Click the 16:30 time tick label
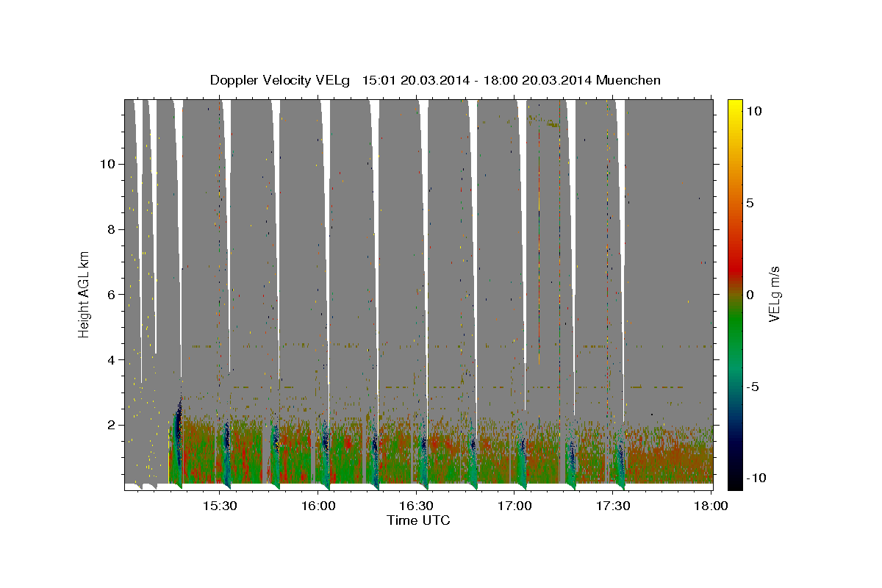 point(416,506)
